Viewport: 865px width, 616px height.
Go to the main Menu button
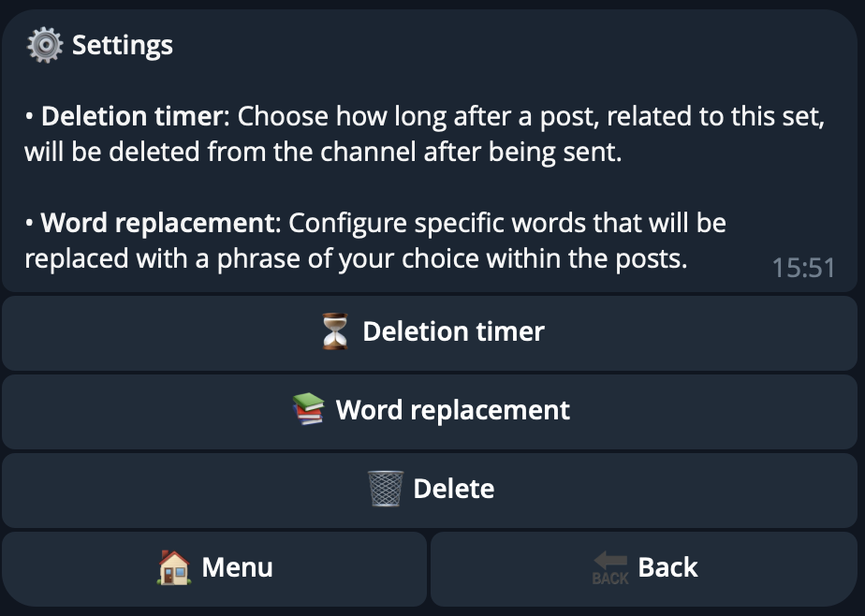coord(214,568)
